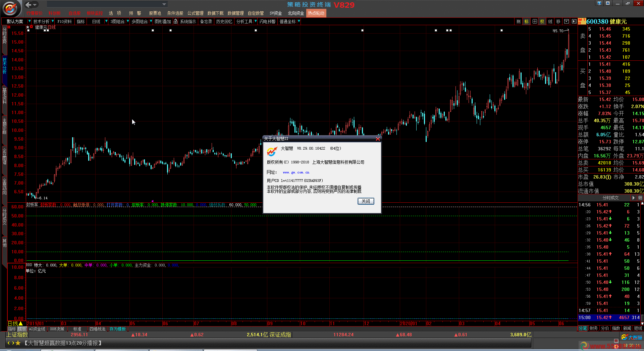This screenshot has width=644, height=351.
Task: Open the 自选股 menu
Action: click(74, 13)
